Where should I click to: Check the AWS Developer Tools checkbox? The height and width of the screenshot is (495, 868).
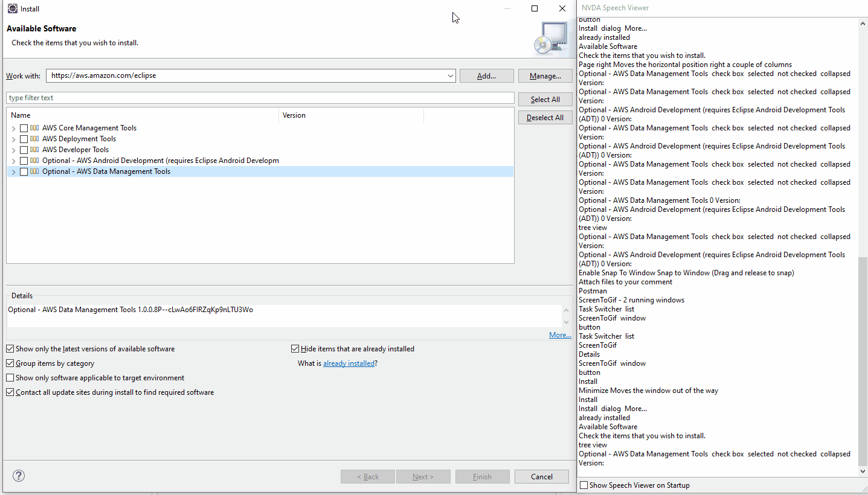tap(24, 150)
